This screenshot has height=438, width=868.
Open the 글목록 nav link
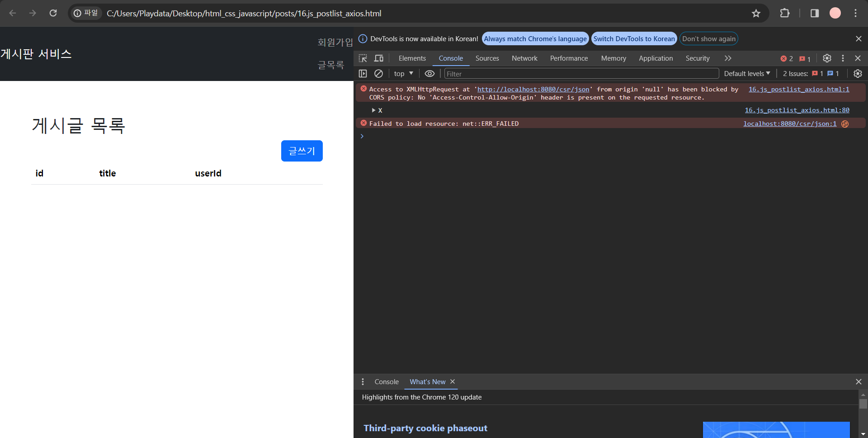(x=331, y=65)
